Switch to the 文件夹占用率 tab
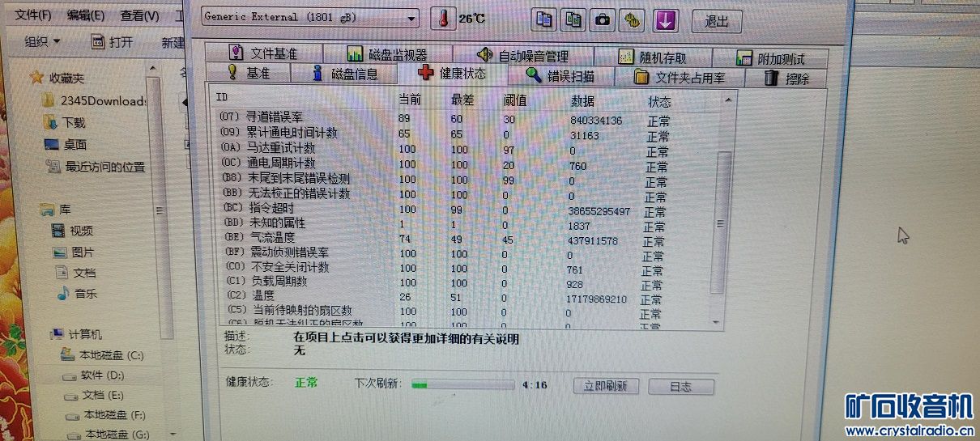 (680, 78)
